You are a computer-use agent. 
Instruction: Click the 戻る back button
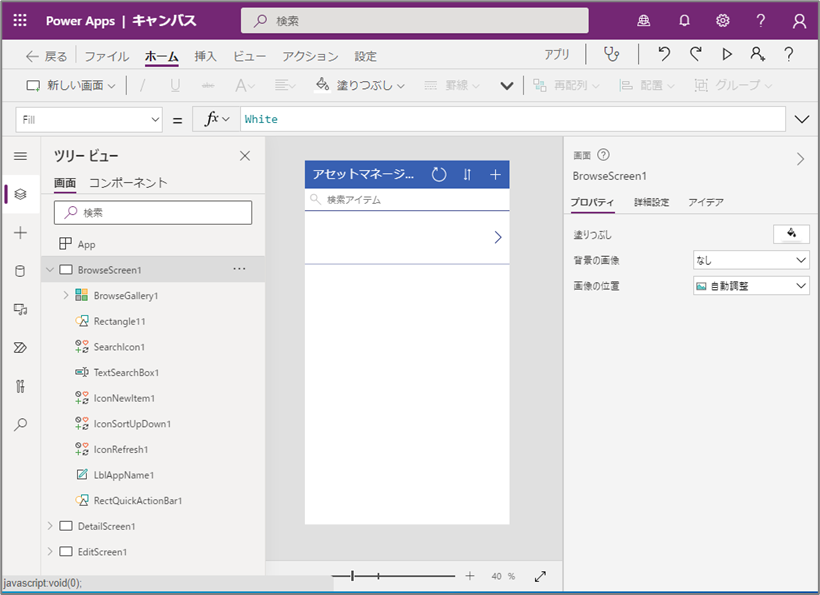(47, 56)
